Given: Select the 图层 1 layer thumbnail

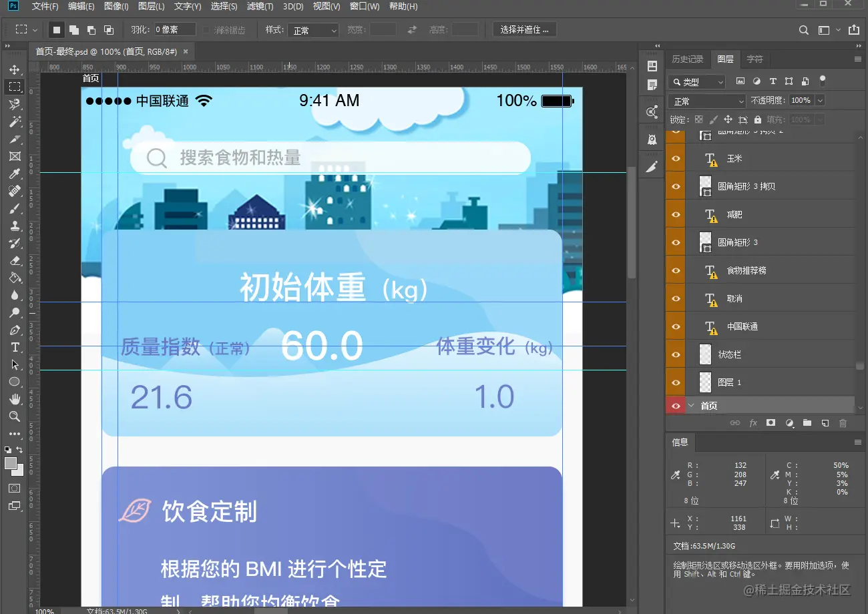Looking at the screenshot, I should 705,382.
